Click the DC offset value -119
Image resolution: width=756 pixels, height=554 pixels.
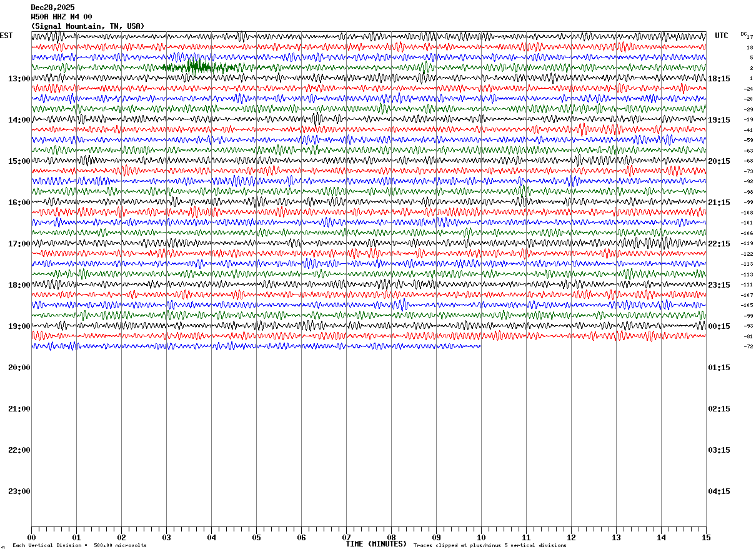[748, 244]
